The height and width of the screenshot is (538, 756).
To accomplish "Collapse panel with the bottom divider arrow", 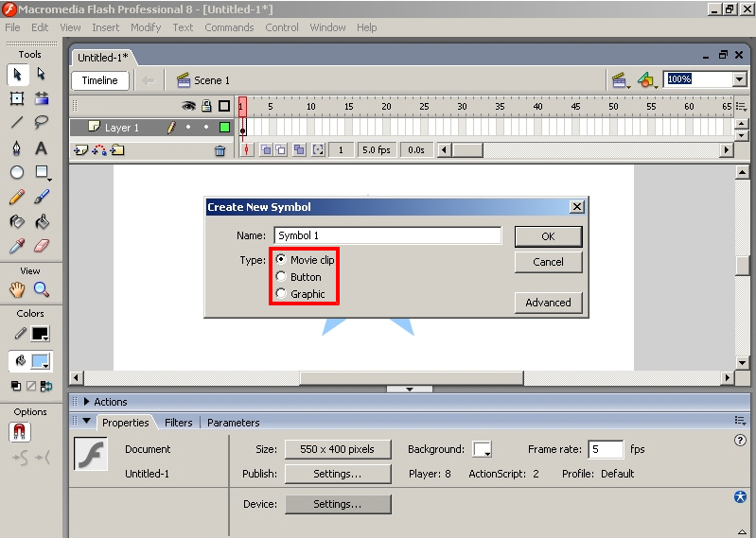I will coord(410,389).
